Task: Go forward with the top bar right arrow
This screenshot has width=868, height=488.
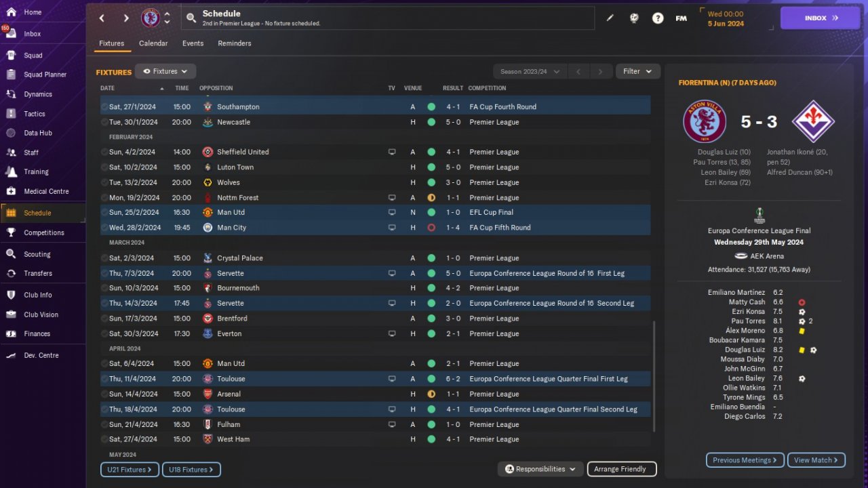Action: (126, 18)
